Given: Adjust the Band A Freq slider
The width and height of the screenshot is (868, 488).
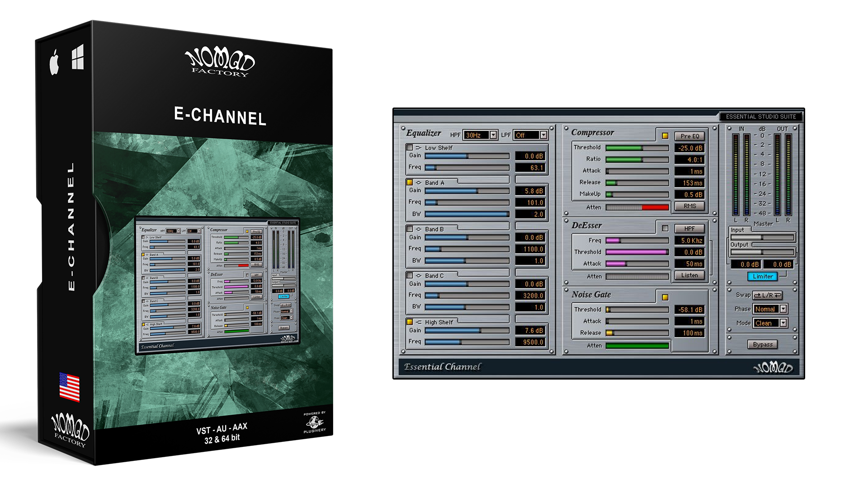Looking at the screenshot, I should [x=467, y=202].
